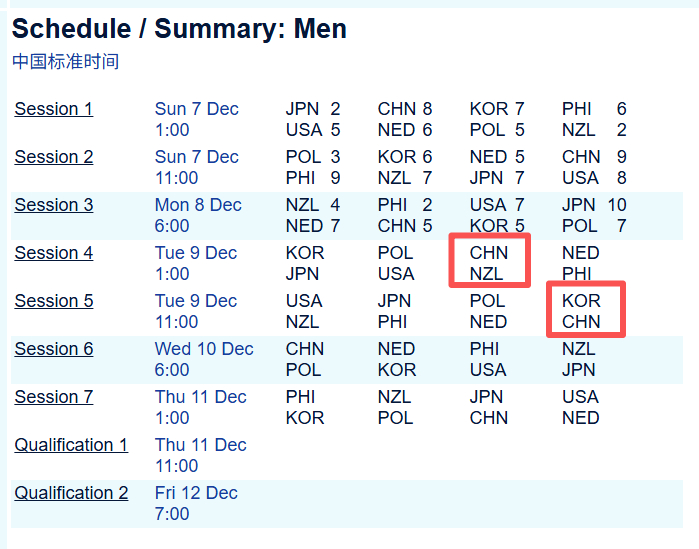Open the Session 5 link
Image resolution: width=699 pixels, height=549 pixels.
(53, 301)
